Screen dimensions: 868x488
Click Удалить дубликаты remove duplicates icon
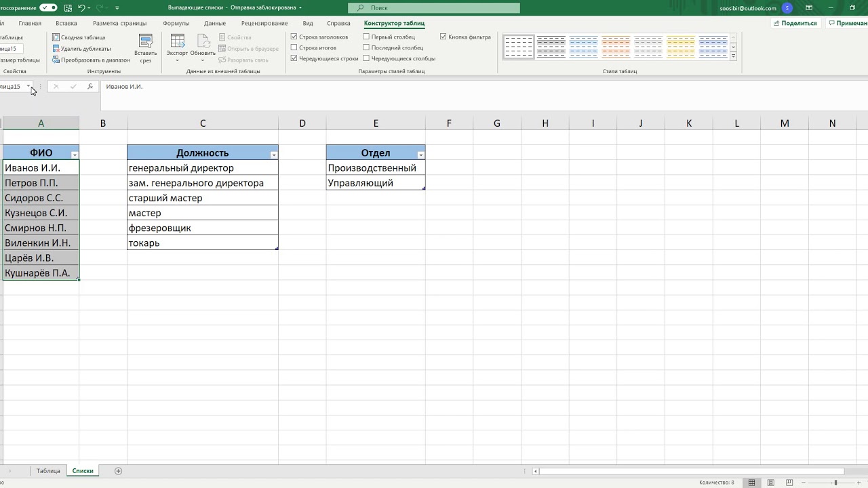(56, 49)
